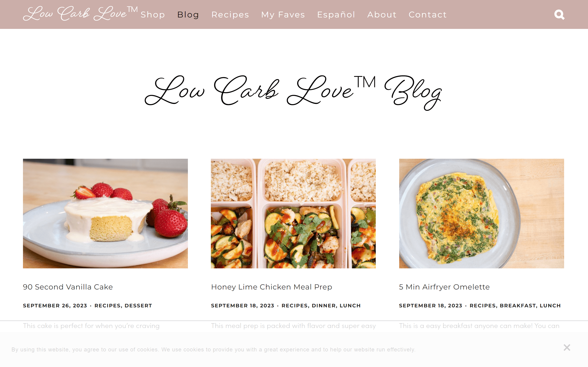Viewport: 588px width, 367px height.
Task: Click the Low Carb Love header logo
Action: click(x=80, y=14)
